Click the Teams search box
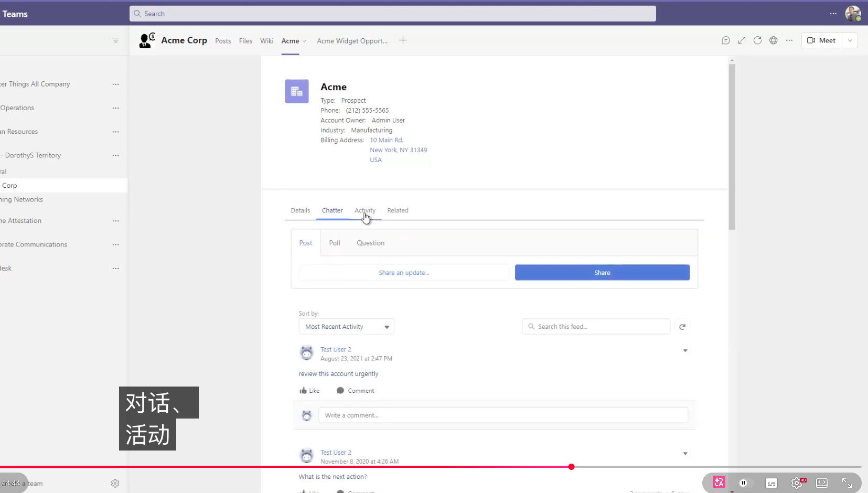Image resolution: width=868 pixels, height=493 pixels. pyautogui.click(x=393, y=14)
